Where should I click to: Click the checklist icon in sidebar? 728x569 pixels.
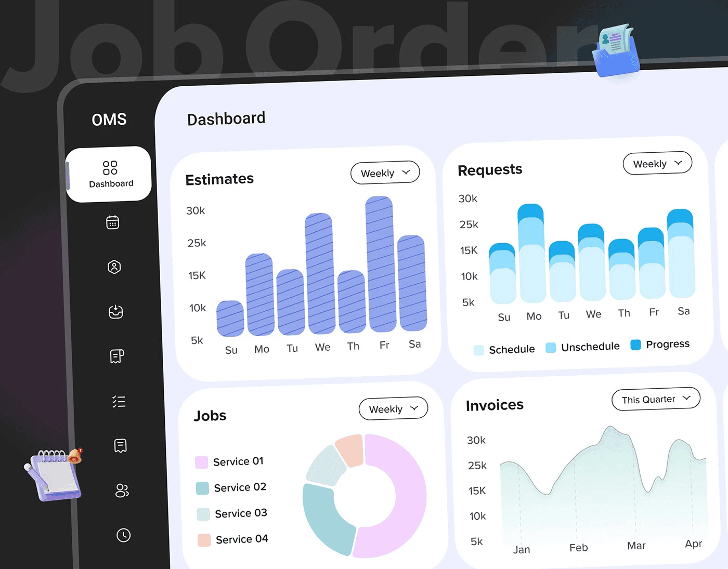pos(119,401)
